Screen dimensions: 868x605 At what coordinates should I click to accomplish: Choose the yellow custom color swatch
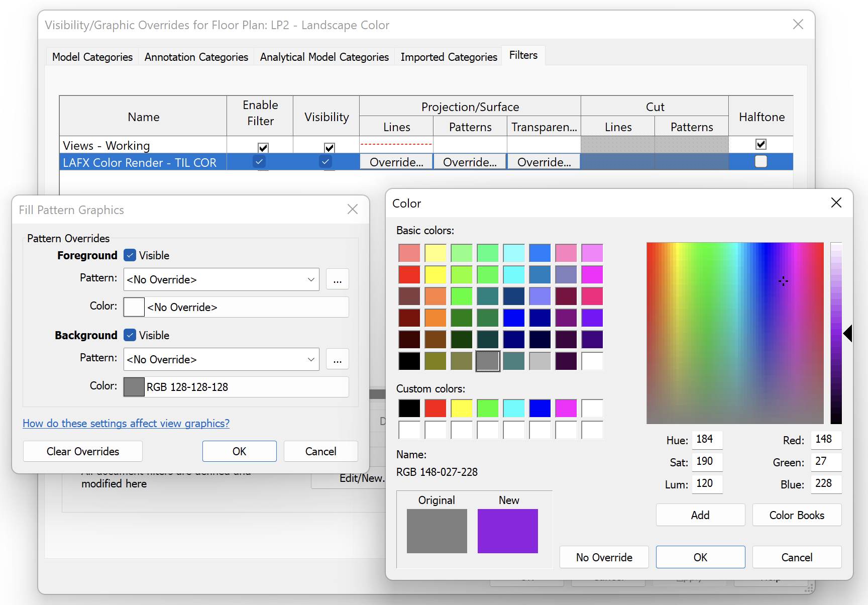point(462,408)
